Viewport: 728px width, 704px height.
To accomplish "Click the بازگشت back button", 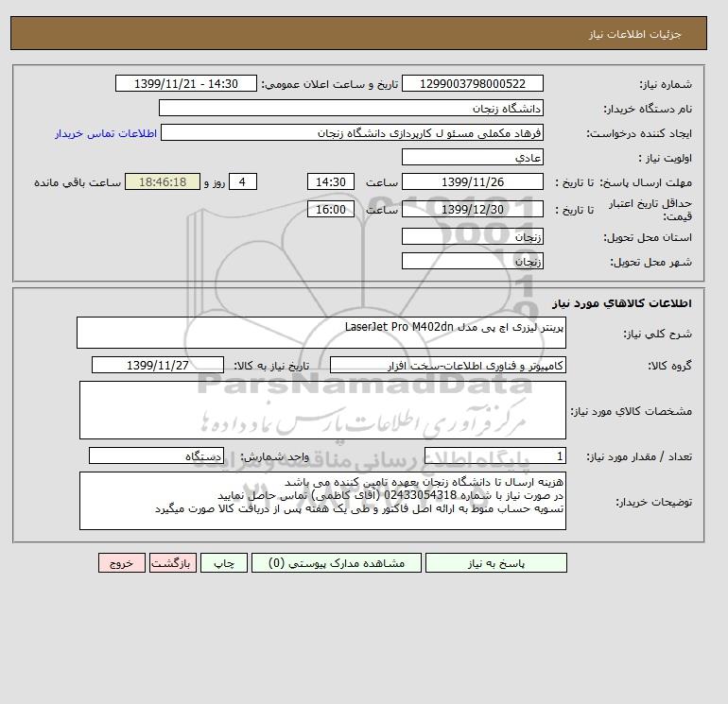I will [x=173, y=563].
